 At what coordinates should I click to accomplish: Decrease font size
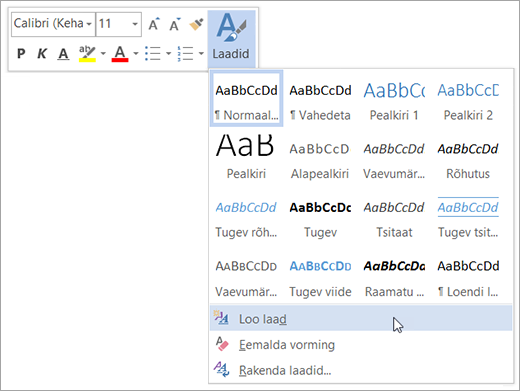pos(175,24)
